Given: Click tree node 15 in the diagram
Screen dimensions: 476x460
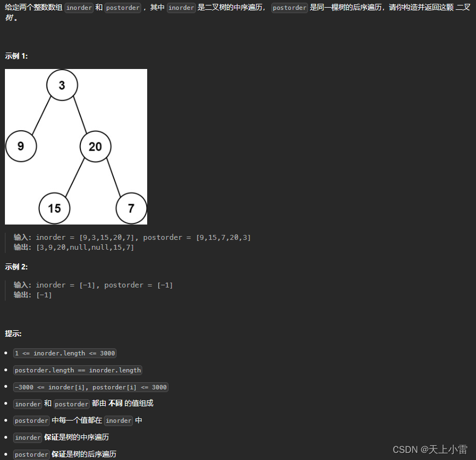Looking at the screenshot, I should pyautogui.click(x=54, y=208).
